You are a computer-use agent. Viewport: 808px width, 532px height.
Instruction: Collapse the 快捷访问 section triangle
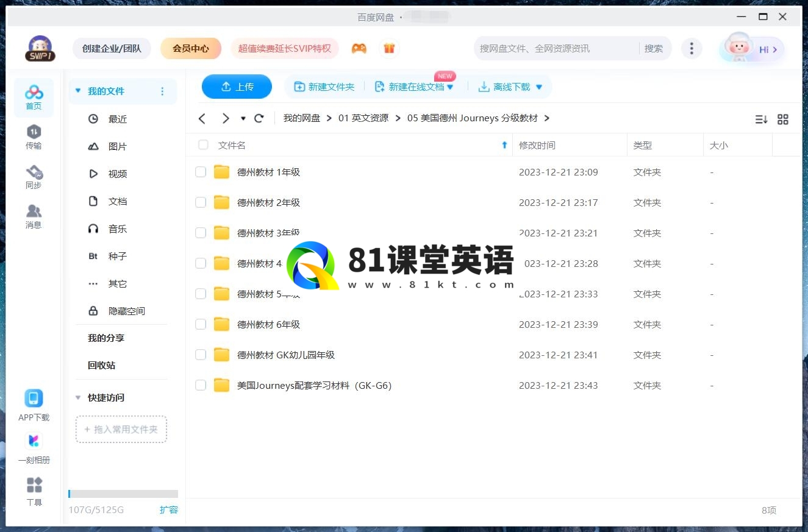[x=77, y=397]
